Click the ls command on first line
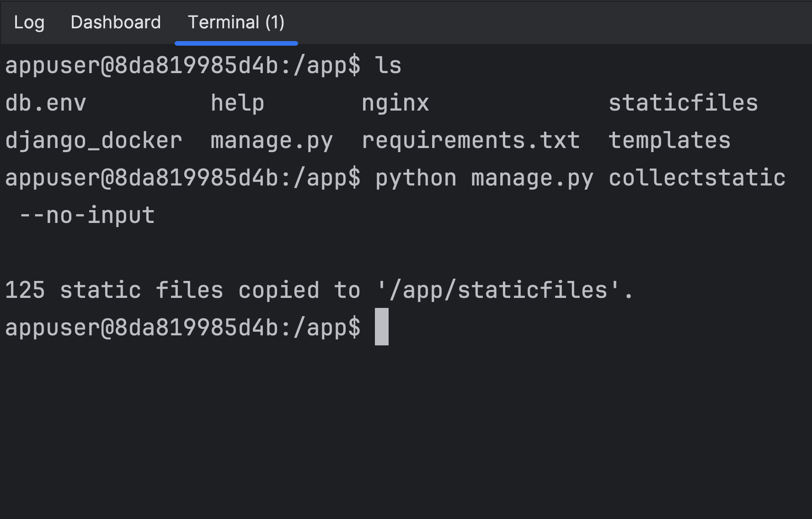Viewport: 812px width, 519px height. (x=388, y=66)
